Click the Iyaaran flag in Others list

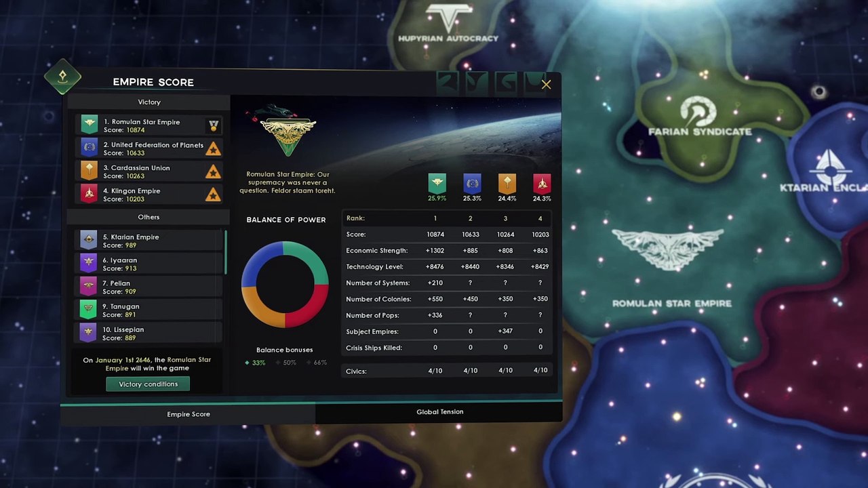pyautogui.click(x=89, y=264)
